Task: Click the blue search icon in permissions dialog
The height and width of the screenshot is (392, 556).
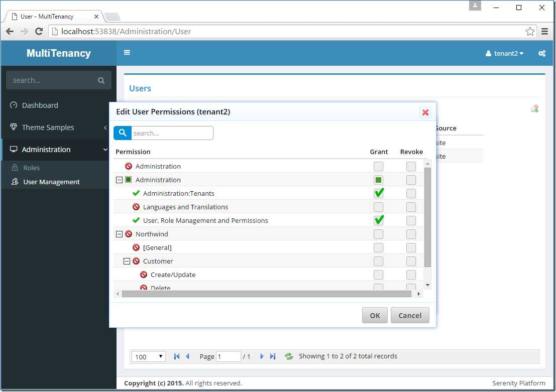Action: click(x=123, y=133)
